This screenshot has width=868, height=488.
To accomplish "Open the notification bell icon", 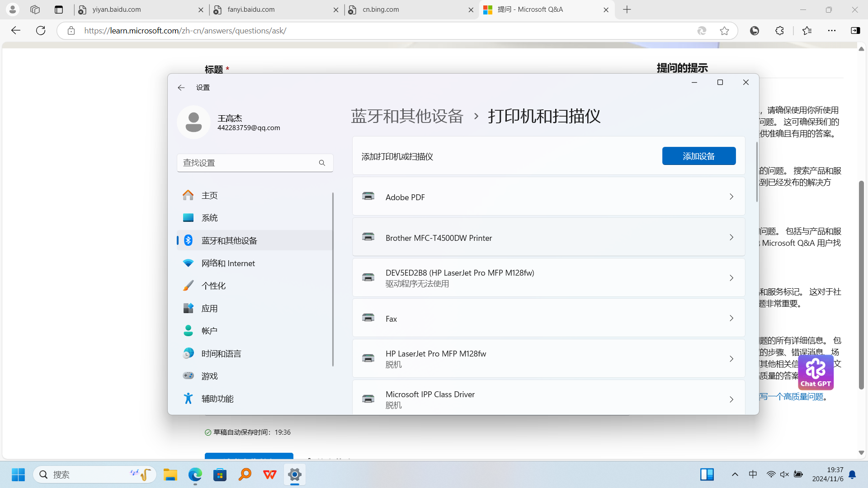I will click(x=852, y=474).
